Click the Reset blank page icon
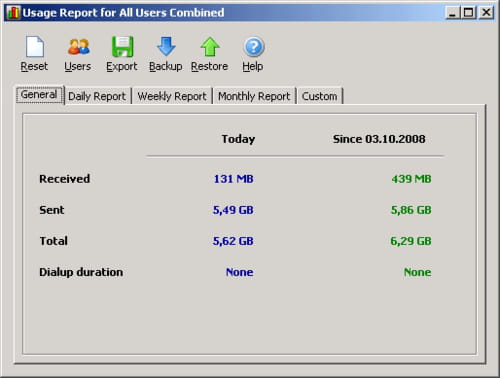500x378 pixels. (35, 46)
